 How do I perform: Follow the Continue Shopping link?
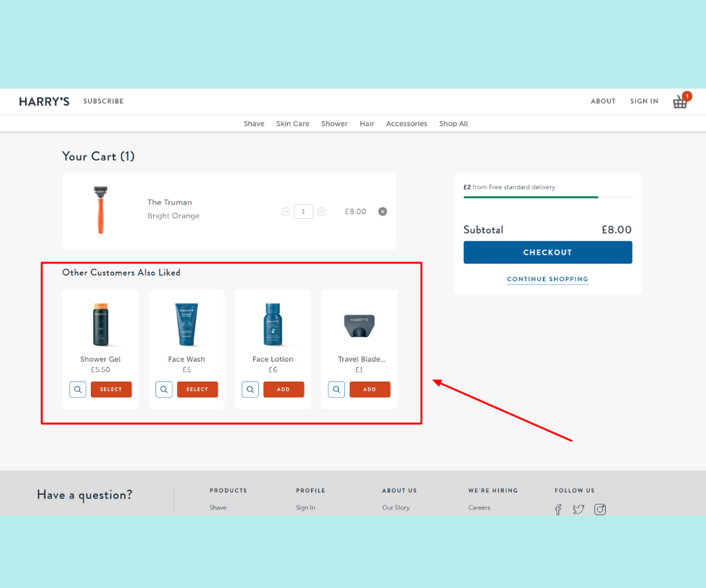(x=547, y=280)
